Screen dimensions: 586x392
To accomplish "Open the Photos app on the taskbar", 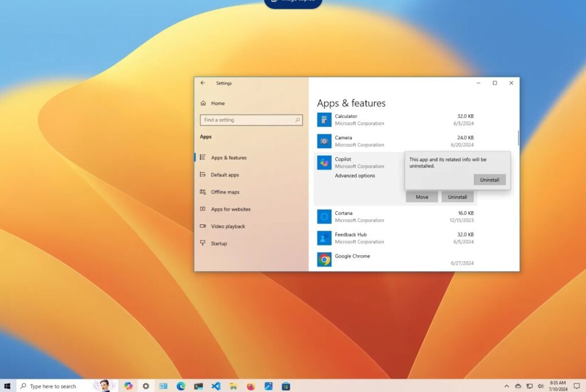I will click(268, 386).
